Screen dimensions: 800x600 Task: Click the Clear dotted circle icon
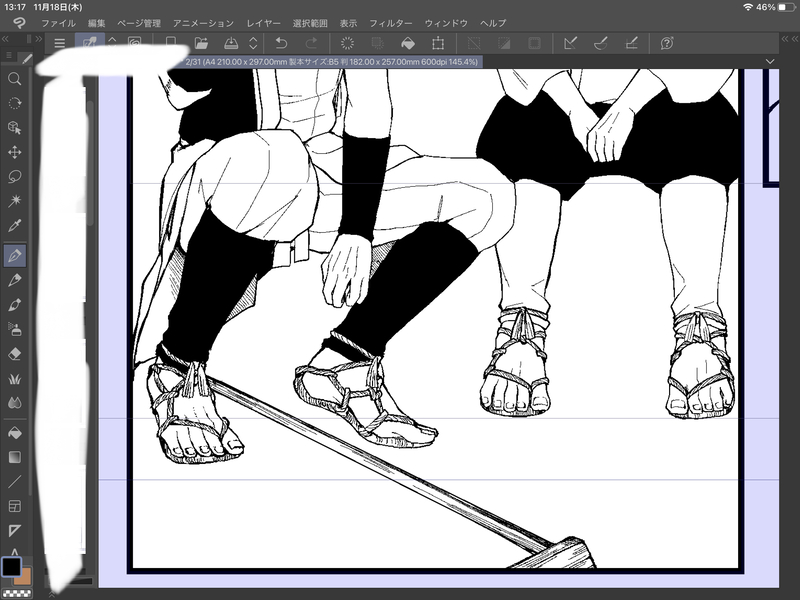347,43
